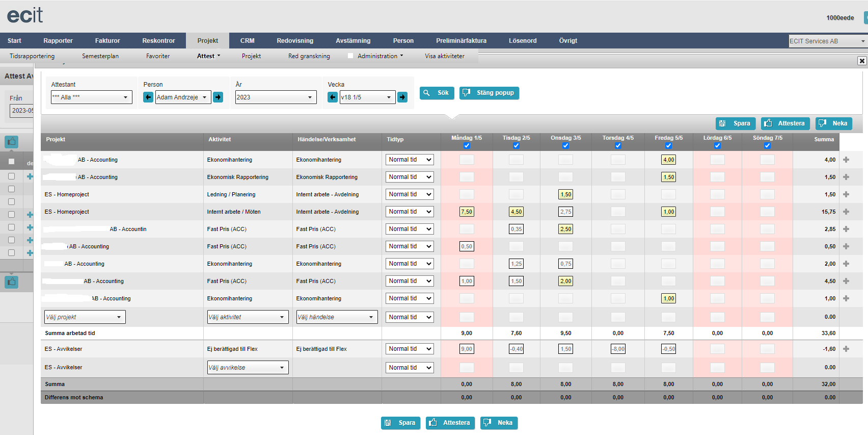Add row plus for Ej berättigad till Flex row

click(846, 349)
